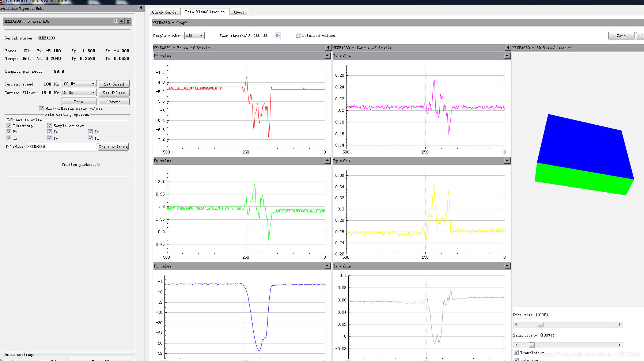Viewport: 644px width, 361px height.
Task: Click the Cube size slider handle
Action: 541,324
